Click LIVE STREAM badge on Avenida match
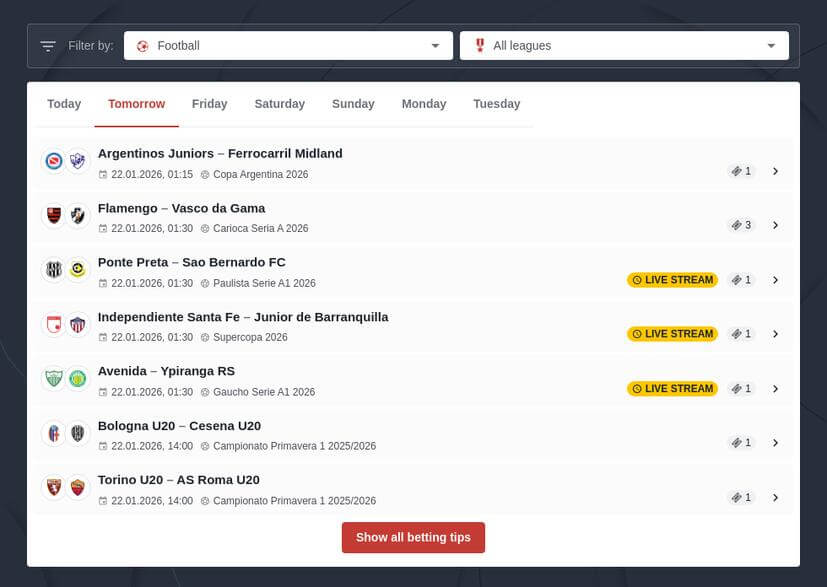Viewport: 827px width, 587px height. point(672,389)
